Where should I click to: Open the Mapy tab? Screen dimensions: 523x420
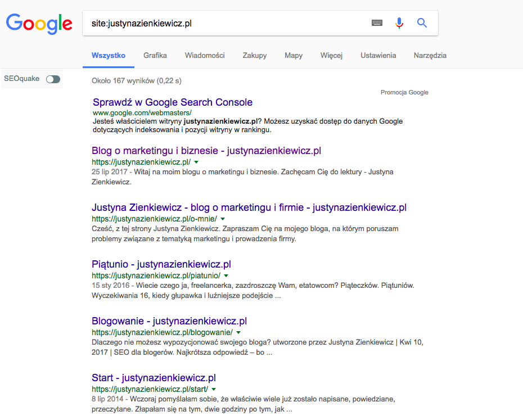tap(294, 55)
